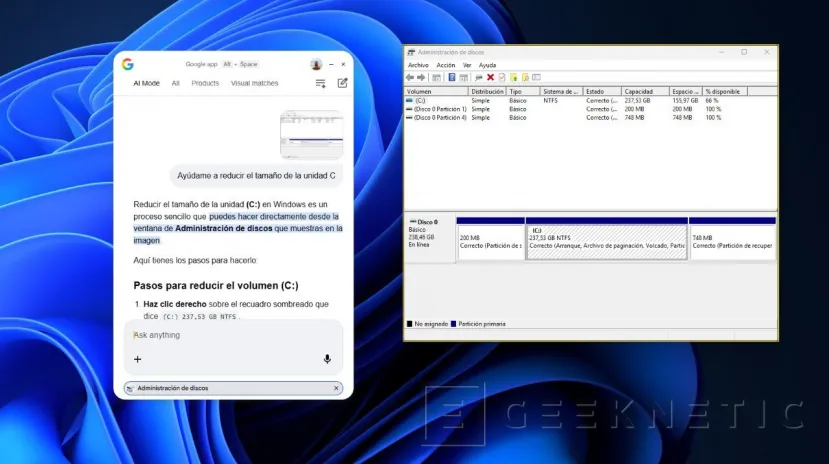Screen dimensions: 829x464
Task: Select the (C:) row in the volume list
Action: [576, 100]
